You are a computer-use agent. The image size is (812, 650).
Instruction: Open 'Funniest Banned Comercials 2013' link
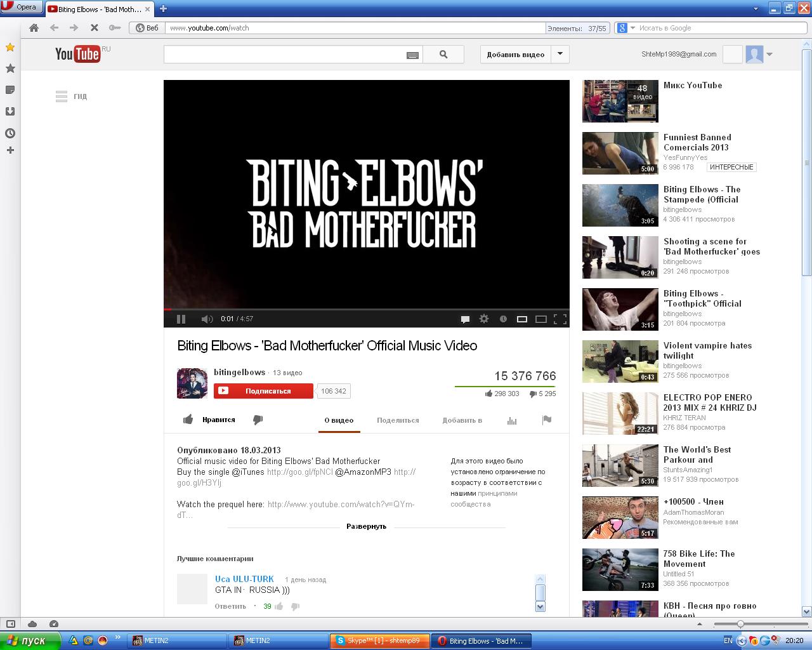click(x=697, y=142)
